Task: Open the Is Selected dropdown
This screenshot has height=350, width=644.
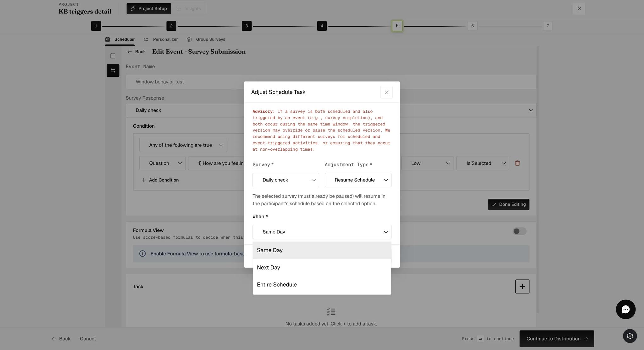Action: (x=482, y=163)
